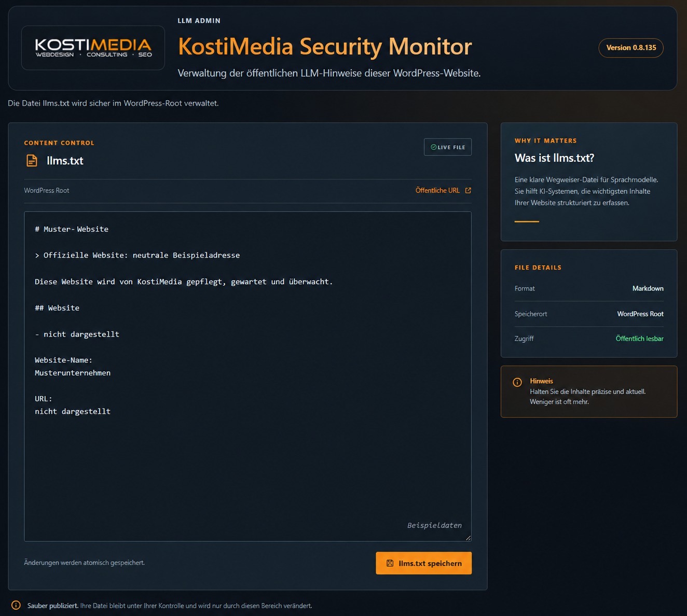The height and width of the screenshot is (616, 687).
Task: Click inside the llms.txt content text area
Action: coord(248,376)
